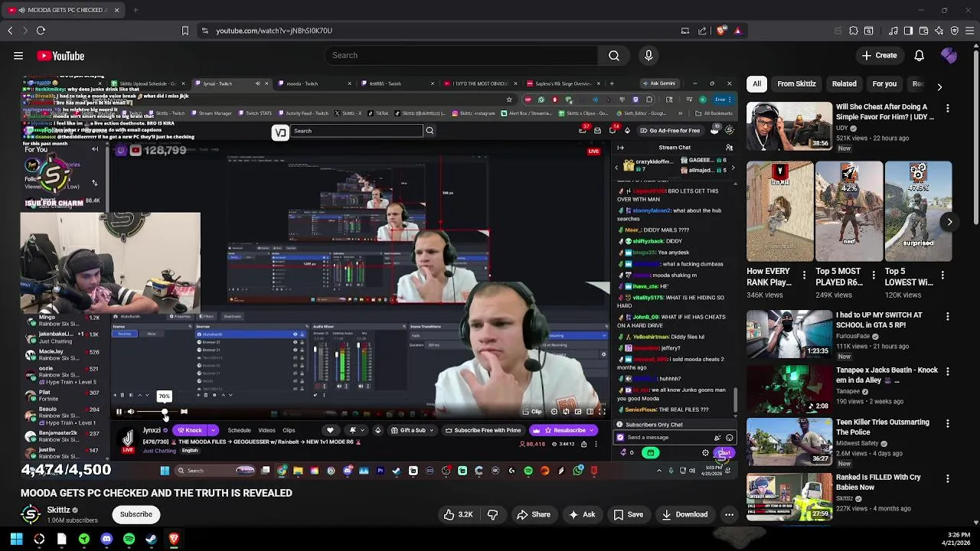Select the From Skittlz filter chip
Screen dimensions: 980x551
pos(796,83)
